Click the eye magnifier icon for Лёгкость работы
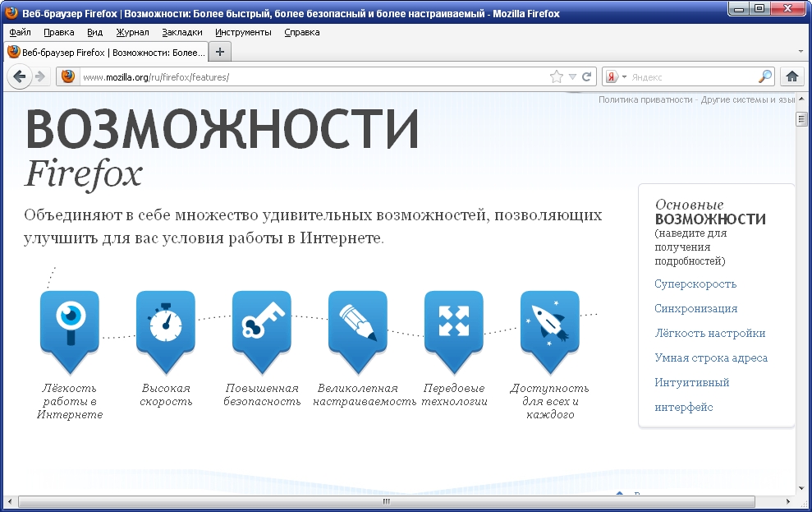Screen dimensions: 812x512 coord(70,332)
